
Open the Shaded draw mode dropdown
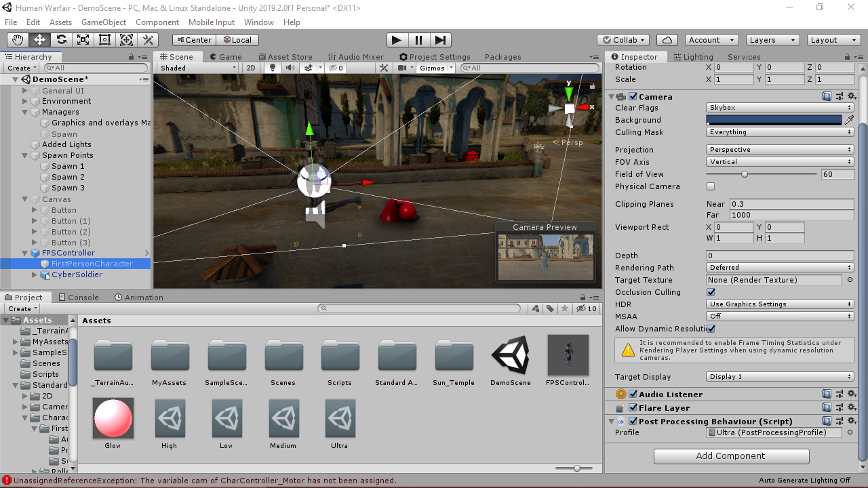(x=197, y=68)
